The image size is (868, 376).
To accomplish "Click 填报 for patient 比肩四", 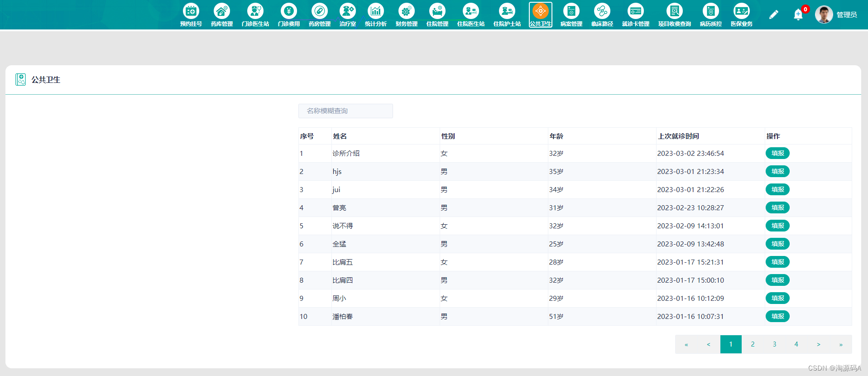I will point(777,280).
